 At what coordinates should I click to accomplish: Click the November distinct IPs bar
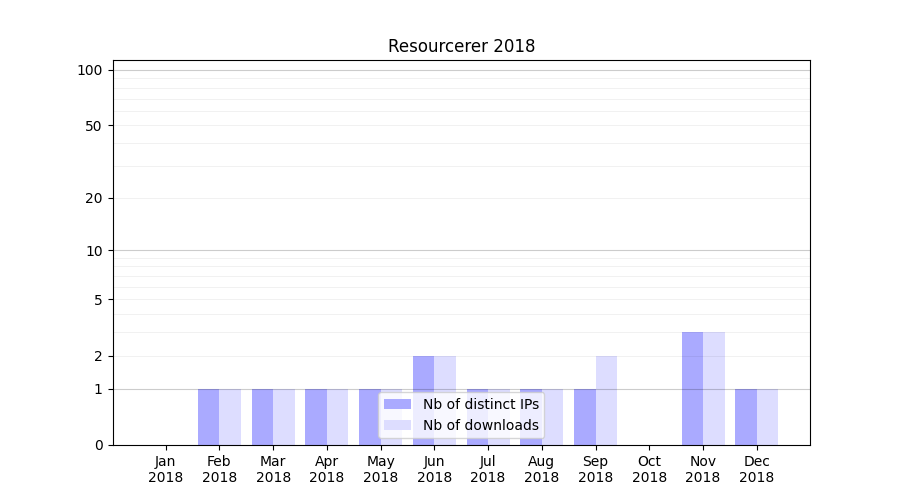coord(692,388)
